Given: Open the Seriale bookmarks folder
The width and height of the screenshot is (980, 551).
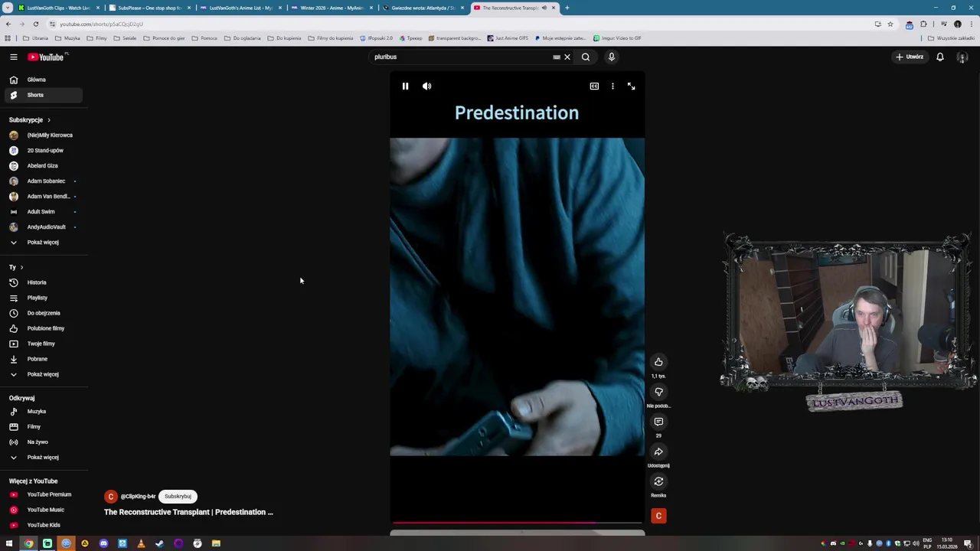Looking at the screenshot, I should 125,37.
